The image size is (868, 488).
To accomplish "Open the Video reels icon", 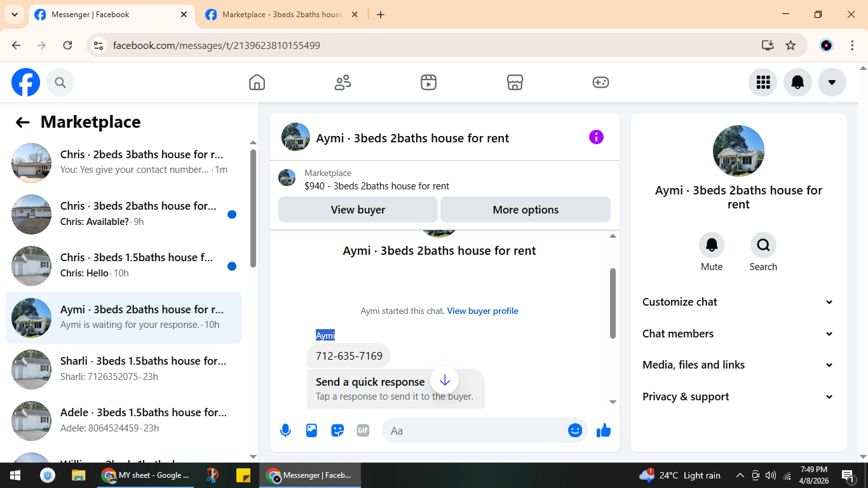I will (x=429, y=83).
